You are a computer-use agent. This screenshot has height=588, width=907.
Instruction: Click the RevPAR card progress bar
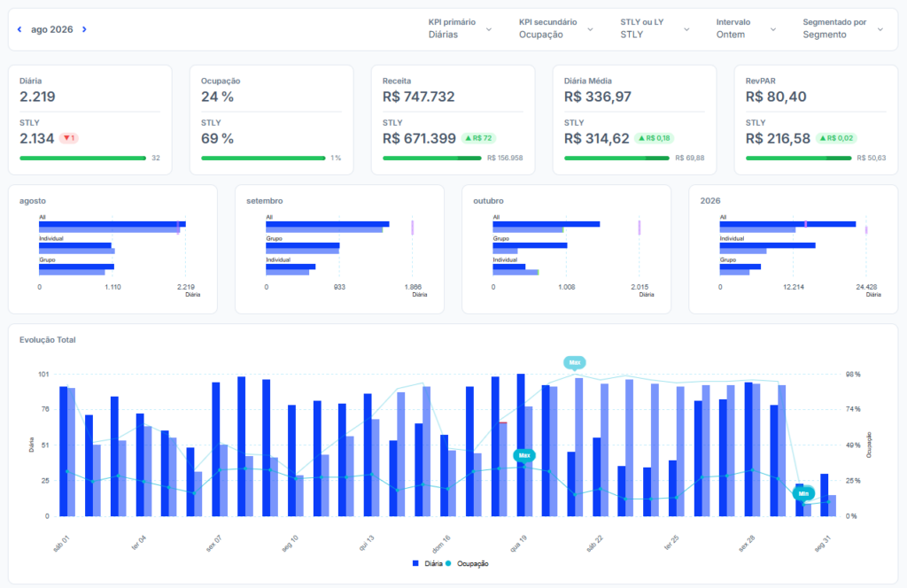click(x=798, y=158)
